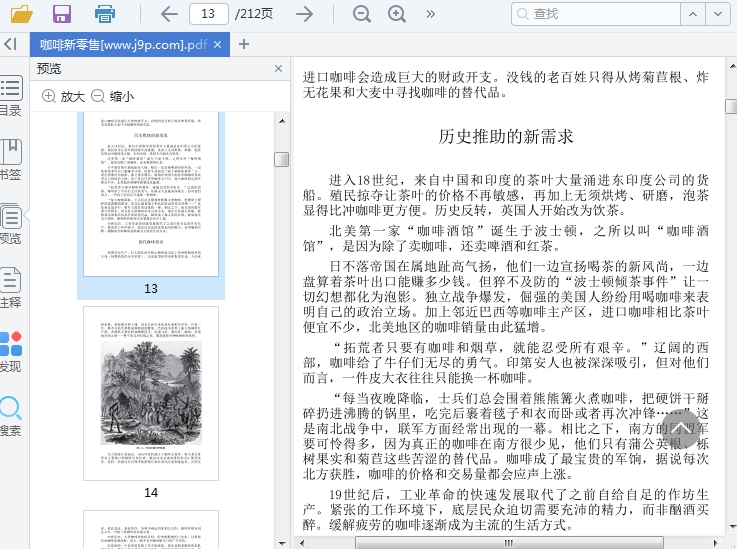Viewport: 737px width, 549px height.
Task: Collapse the left sidebar
Action: [10, 44]
